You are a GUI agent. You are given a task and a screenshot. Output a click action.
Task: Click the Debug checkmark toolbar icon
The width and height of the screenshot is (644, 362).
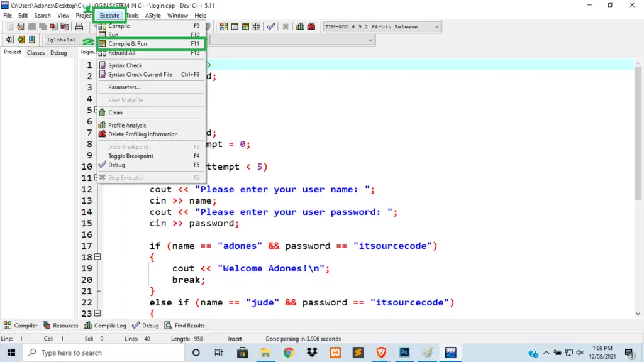[x=271, y=26]
